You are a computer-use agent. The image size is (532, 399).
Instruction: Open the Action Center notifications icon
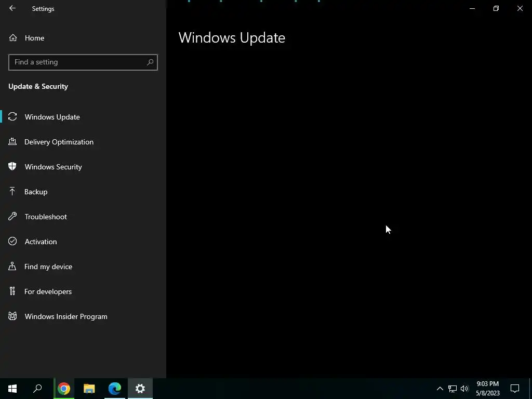[515, 389]
